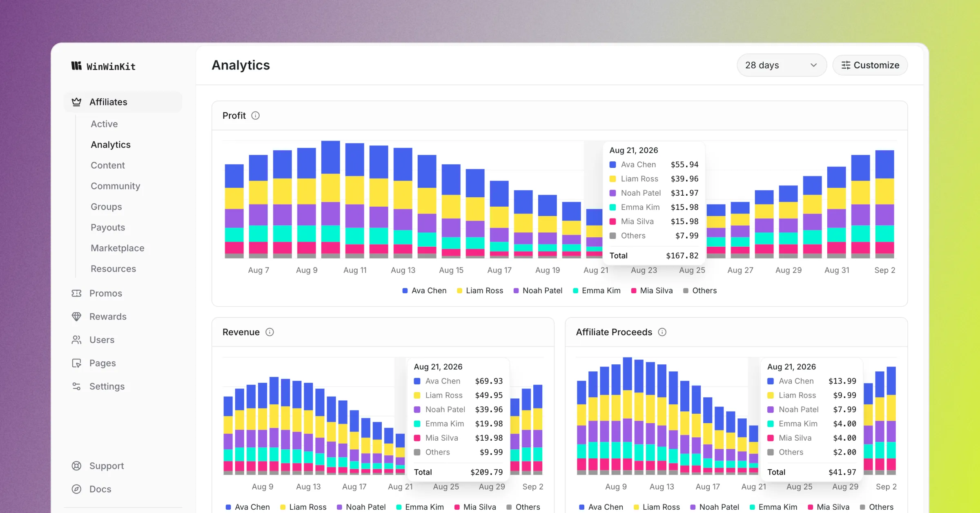Click $13.99 value in Affiliate Proceeds tooltip

pos(842,381)
